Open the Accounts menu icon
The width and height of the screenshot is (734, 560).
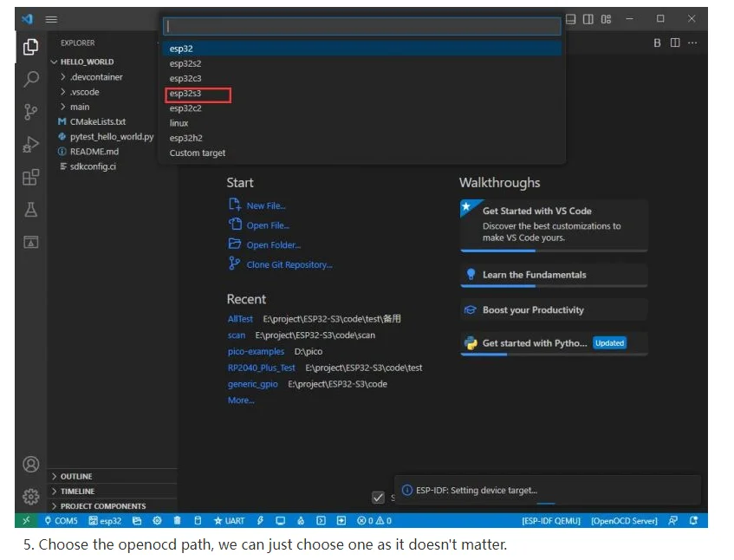coord(31,464)
